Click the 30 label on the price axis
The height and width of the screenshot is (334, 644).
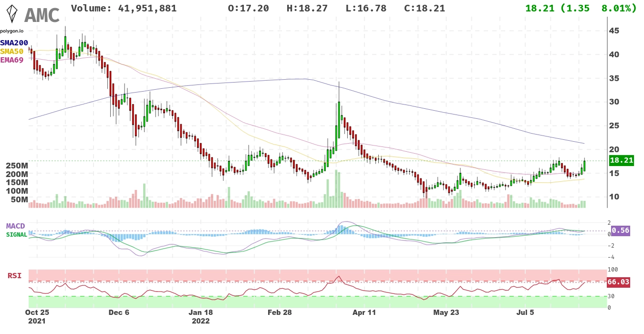coord(614,102)
